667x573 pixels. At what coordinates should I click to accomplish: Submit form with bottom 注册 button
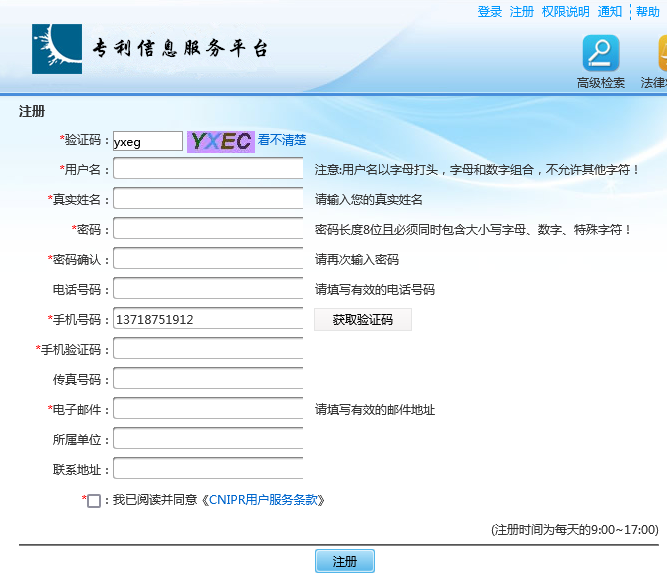(x=344, y=561)
